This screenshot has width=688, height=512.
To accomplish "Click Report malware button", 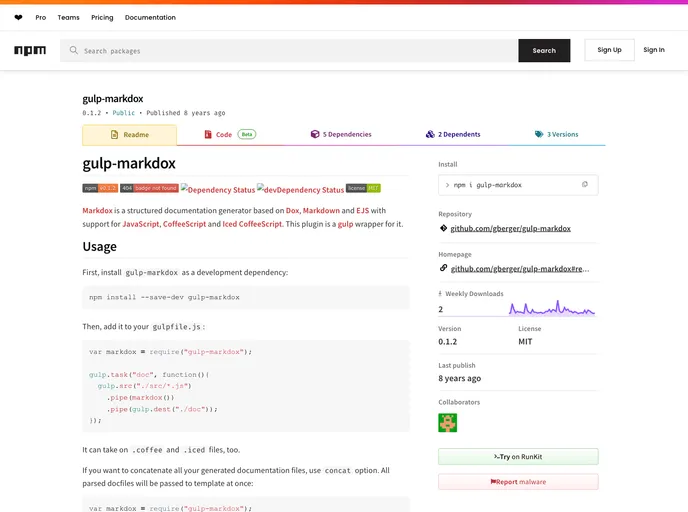I will click(x=518, y=482).
